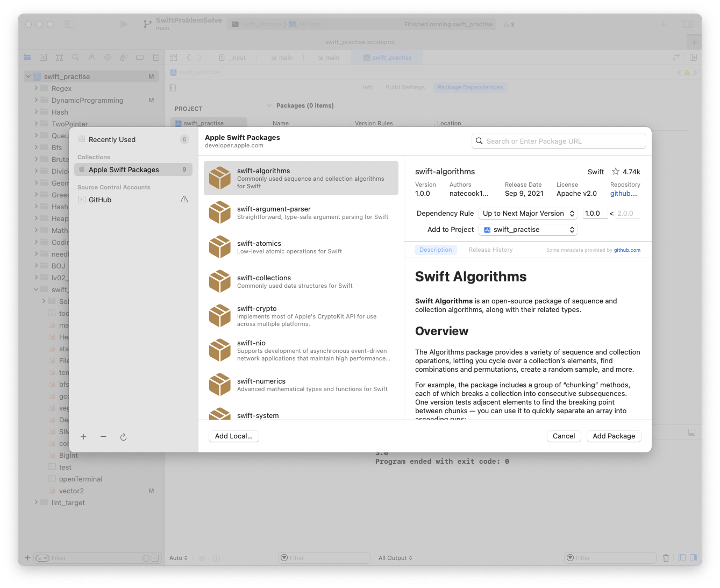Open the warnings indicator showing 2
Image resolution: width=720 pixels, height=588 pixels.
point(509,24)
